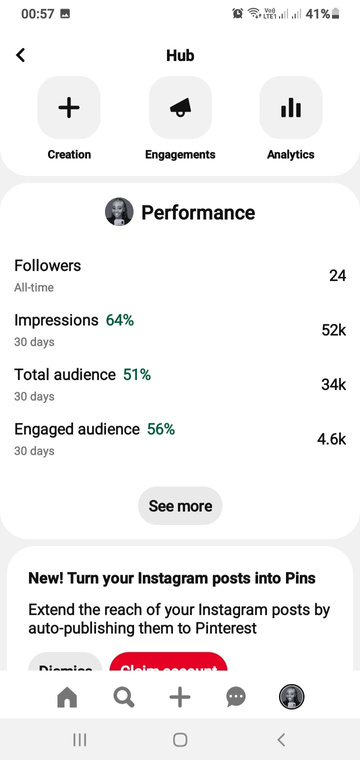
Task: Click the See more button
Action: pos(180,506)
